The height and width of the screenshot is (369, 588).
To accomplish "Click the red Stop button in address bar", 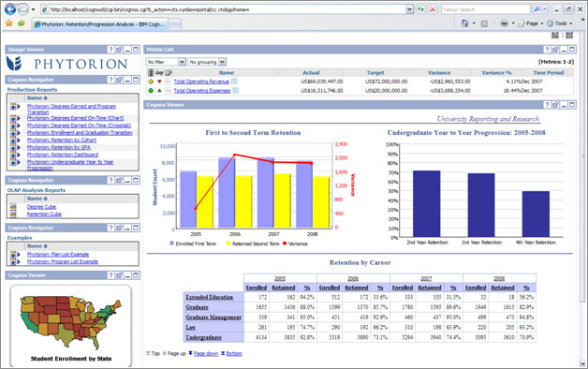I will (x=433, y=9).
